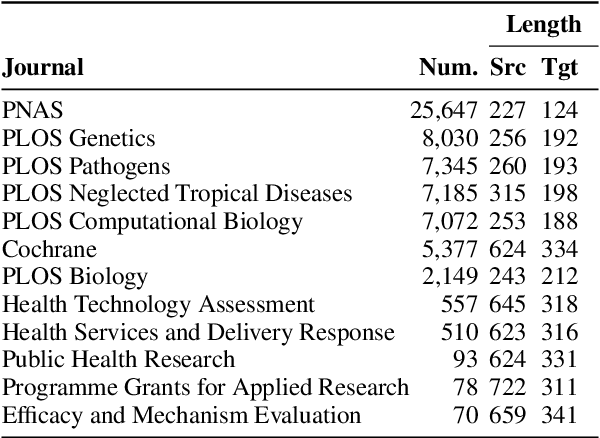Click the PLOS Pathogens row label
This screenshot has height=438, width=600.
[x=86, y=166]
